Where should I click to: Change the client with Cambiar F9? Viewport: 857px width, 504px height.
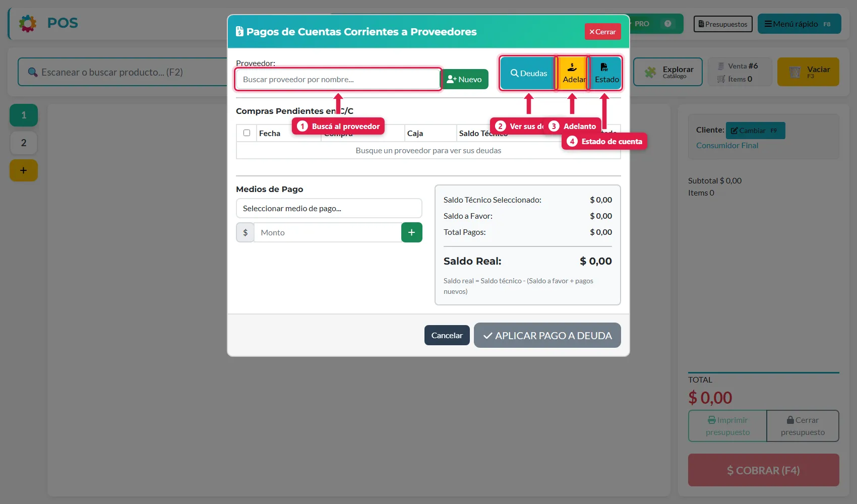pos(755,131)
